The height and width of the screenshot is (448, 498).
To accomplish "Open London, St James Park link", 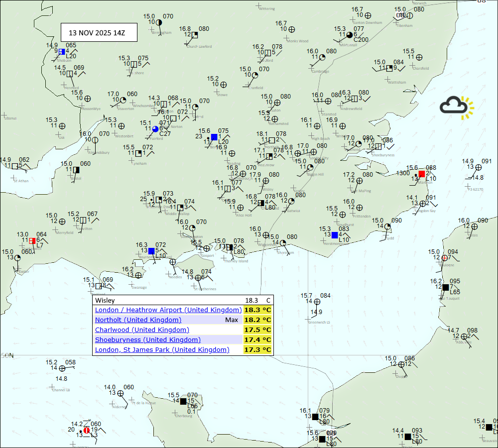I will pos(162,349).
